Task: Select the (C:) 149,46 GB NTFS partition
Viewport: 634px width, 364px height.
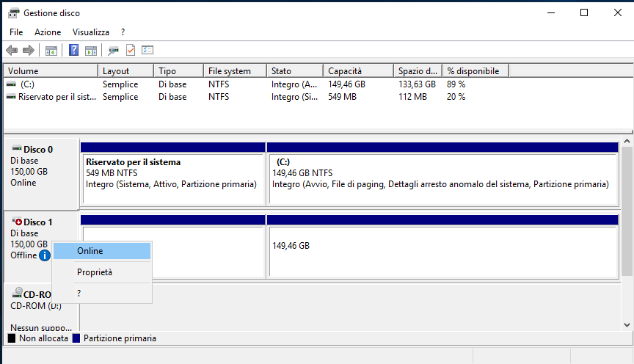Action: tap(442, 174)
